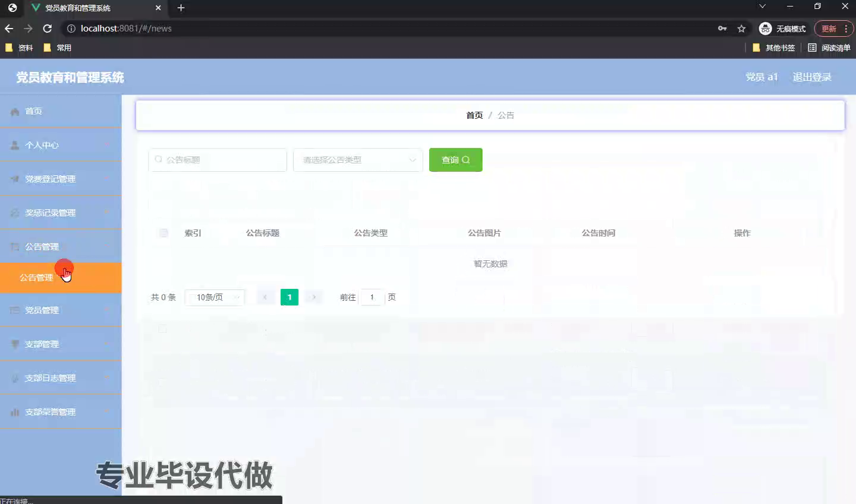Expand the 个人中心 submenu arrow
Viewport: 856px width, 504px height.
(x=106, y=145)
